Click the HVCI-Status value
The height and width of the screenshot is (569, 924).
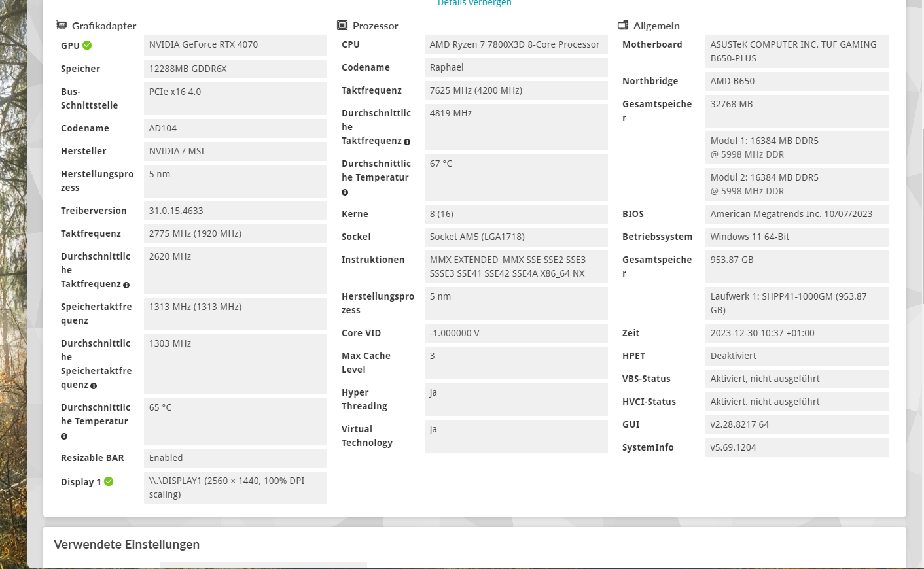click(x=797, y=402)
